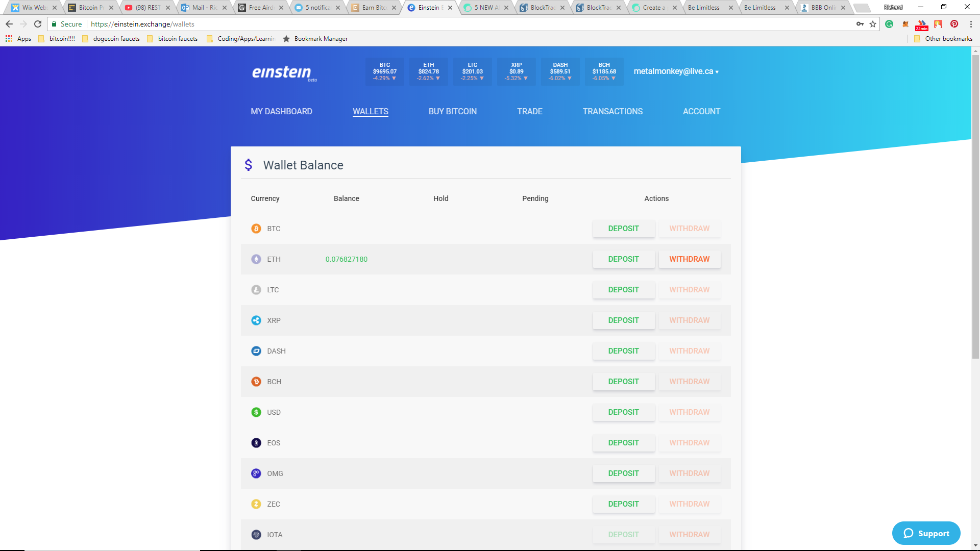Screen dimensions: 980x551
Task: Click the green Grammarly extension icon
Action: pyautogui.click(x=889, y=24)
